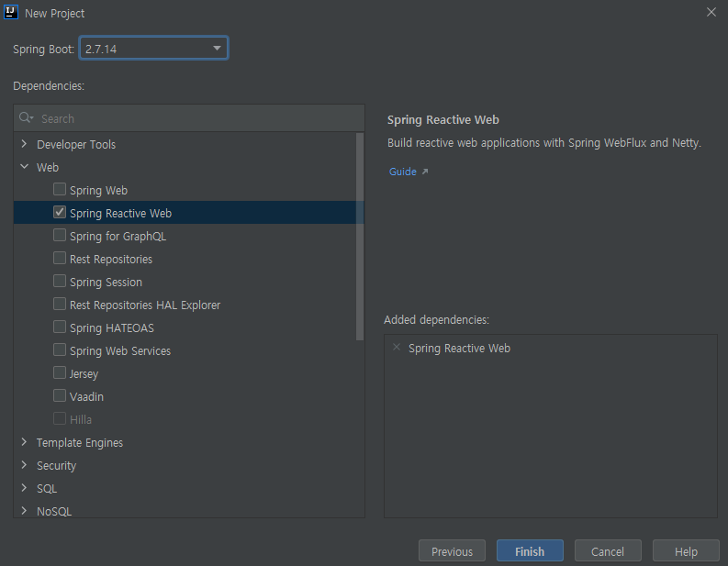728x566 pixels.
Task: Select the SQL category label
Action: (47, 489)
